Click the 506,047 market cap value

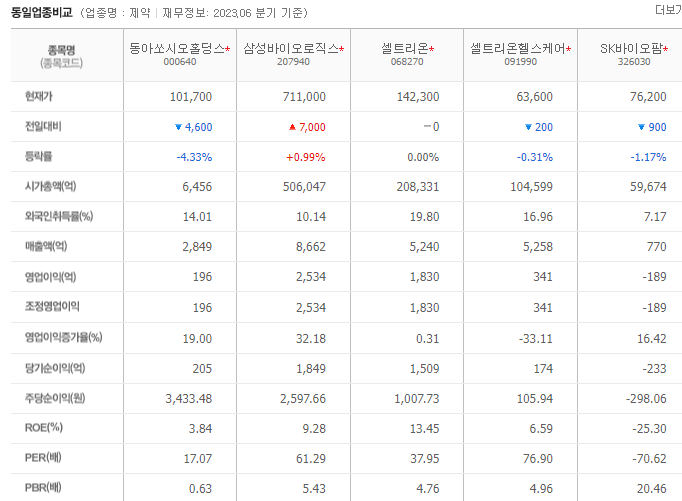(304, 187)
